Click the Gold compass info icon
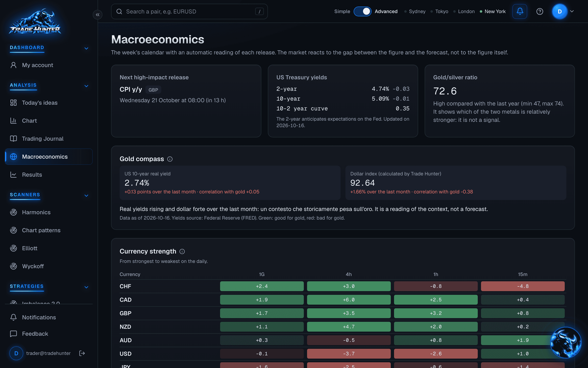The image size is (588, 368). click(x=170, y=159)
